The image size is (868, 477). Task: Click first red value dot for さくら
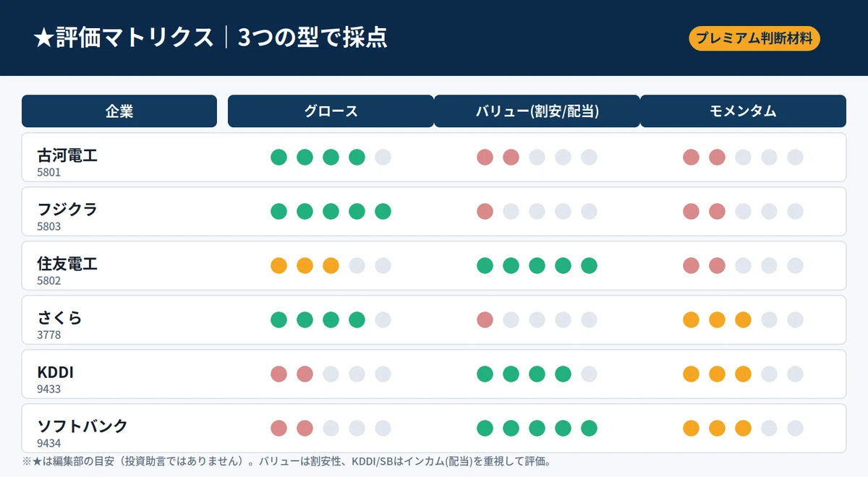coord(485,320)
